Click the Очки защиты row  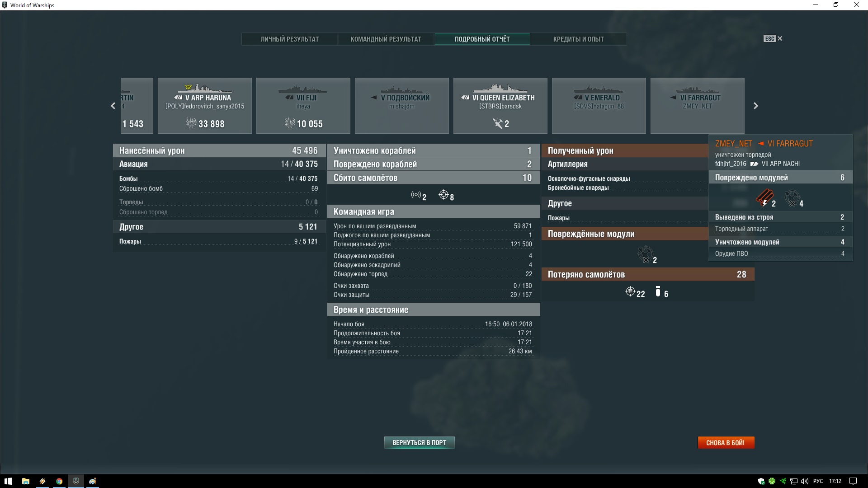(x=434, y=295)
